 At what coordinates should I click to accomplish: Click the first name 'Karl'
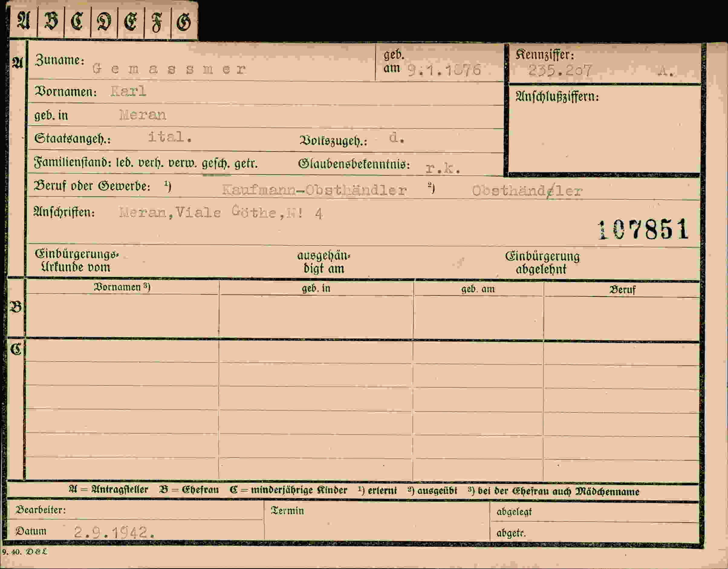tap(128, 91)
